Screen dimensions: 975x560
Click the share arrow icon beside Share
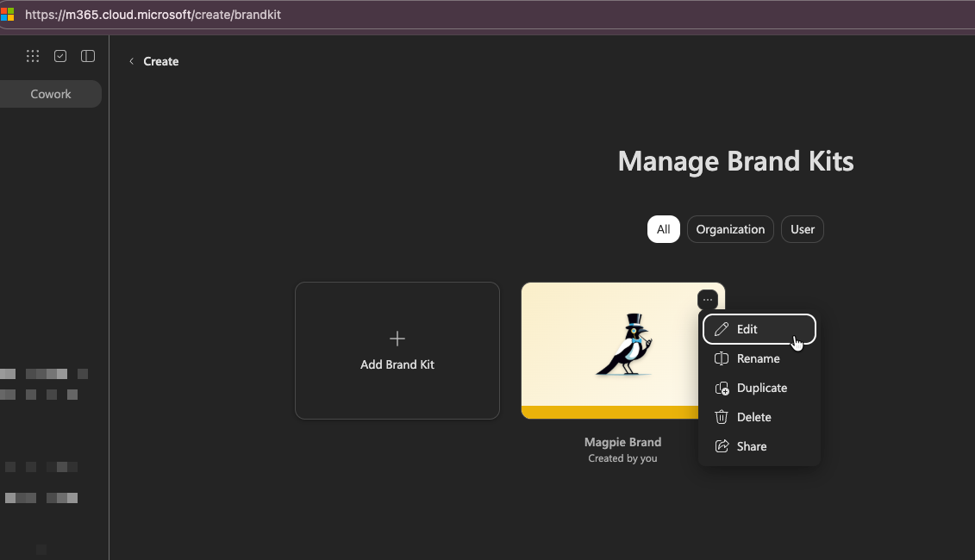(722, 446)
